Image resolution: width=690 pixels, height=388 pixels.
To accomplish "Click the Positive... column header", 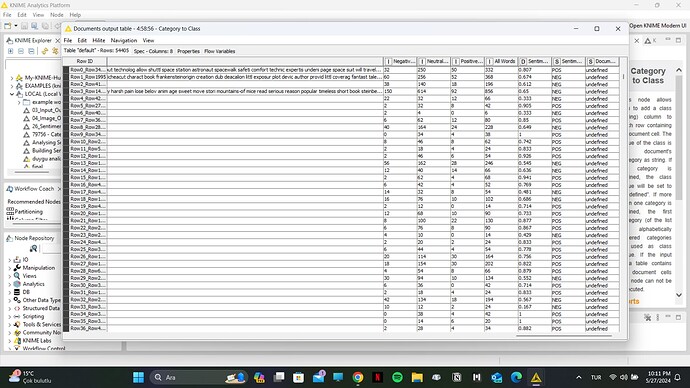I will pyautogui.click(x=467, y=62).
